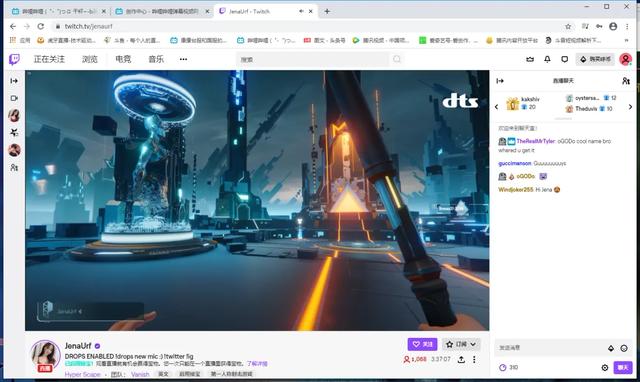Click the recommended channels icon in the sidebar
Image resolution: width=640 pixels, height=382 pixels.
pyautogui.click(x=14, y=133)
